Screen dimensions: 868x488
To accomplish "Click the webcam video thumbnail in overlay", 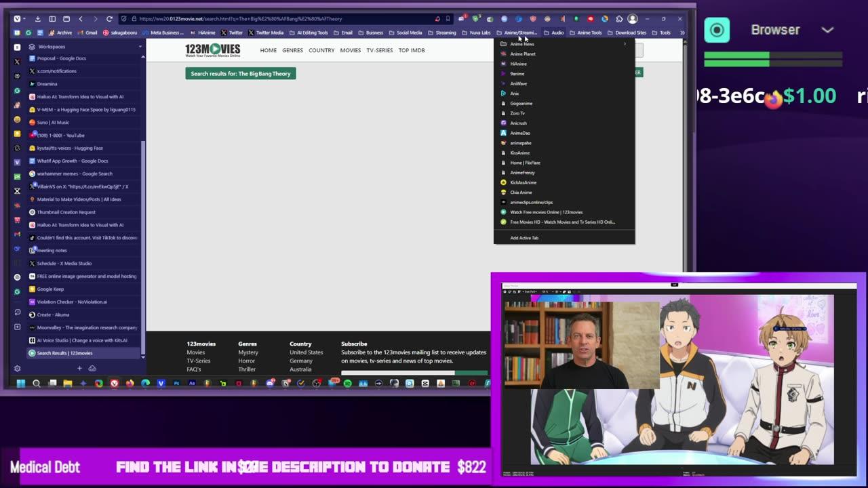I will click(581, 345).
